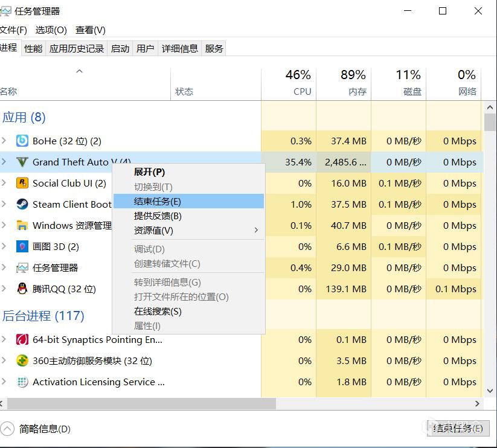Expand the Social Club UI group
This screenshot has width=497, height=448.
point(4,183)
